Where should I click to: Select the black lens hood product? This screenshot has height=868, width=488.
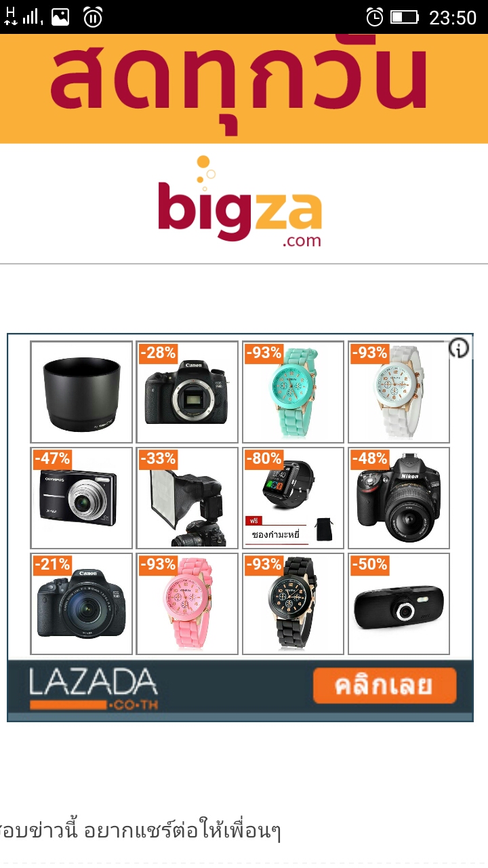81,392
